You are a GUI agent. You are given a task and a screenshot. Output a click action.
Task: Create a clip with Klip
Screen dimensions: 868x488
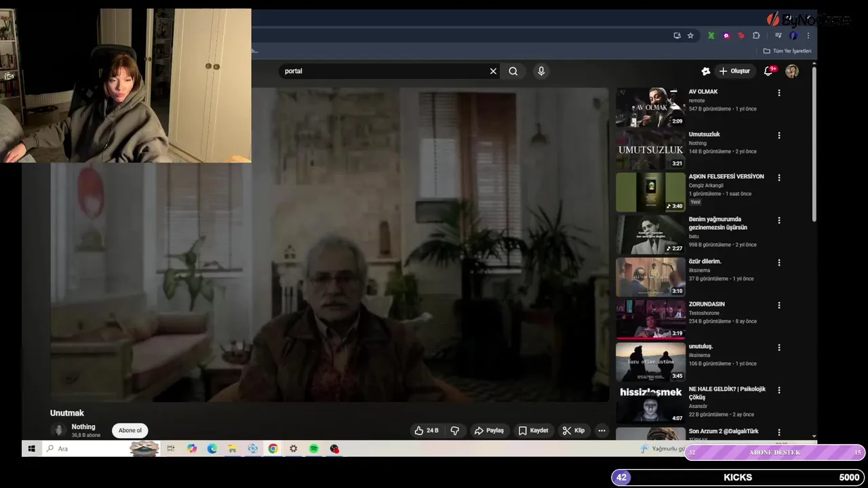pos(573,430)
